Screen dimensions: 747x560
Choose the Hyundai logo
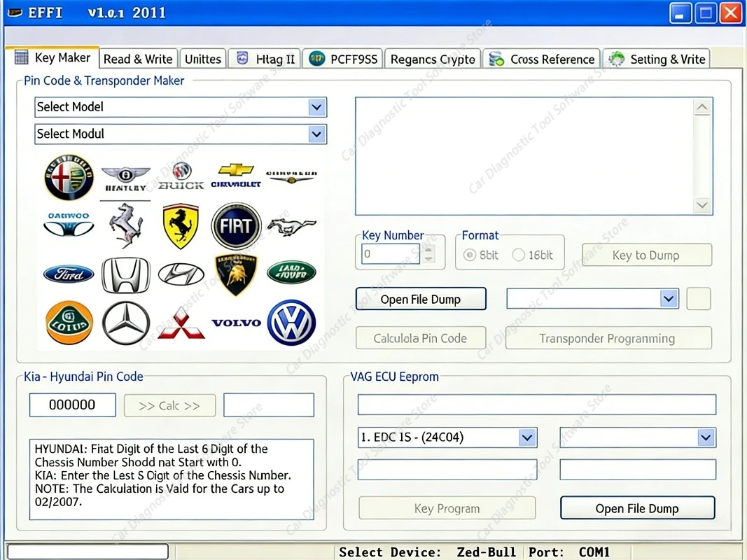click(x=181, y=274)
